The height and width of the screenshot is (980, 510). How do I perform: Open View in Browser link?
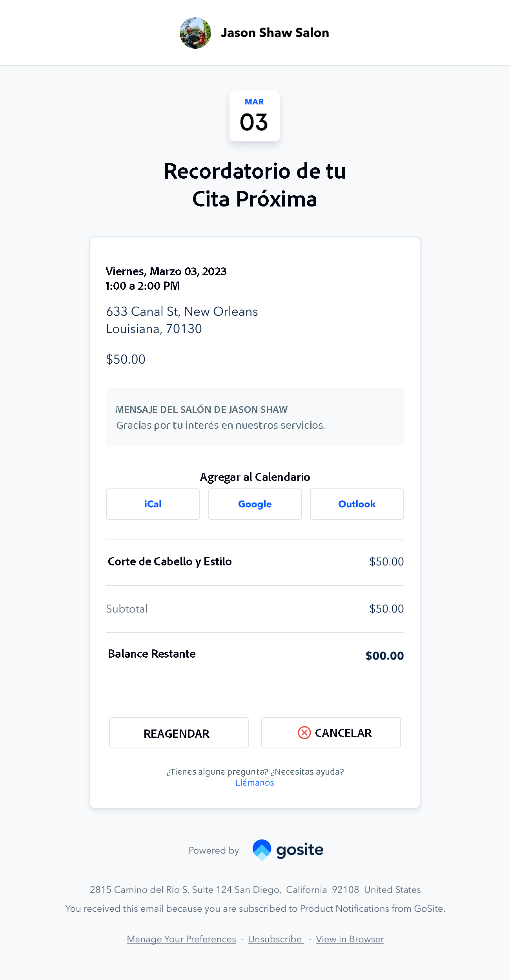point(350,939)
